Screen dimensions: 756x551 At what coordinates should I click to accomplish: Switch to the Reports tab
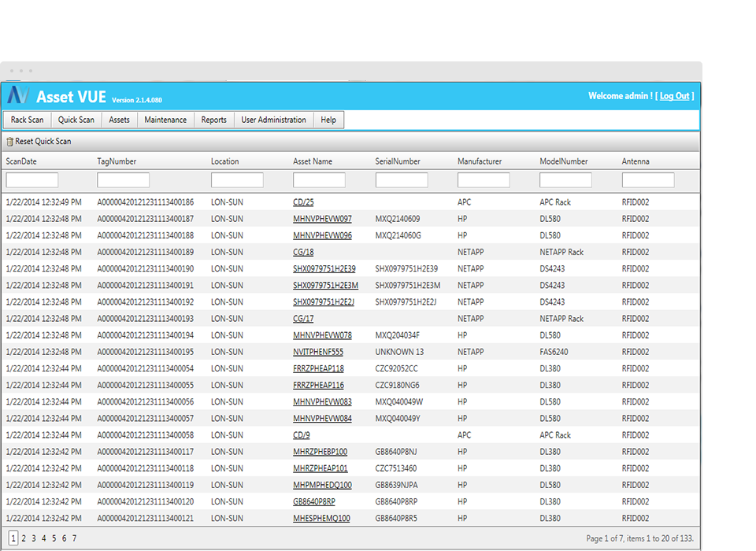(x=213, y=120)
